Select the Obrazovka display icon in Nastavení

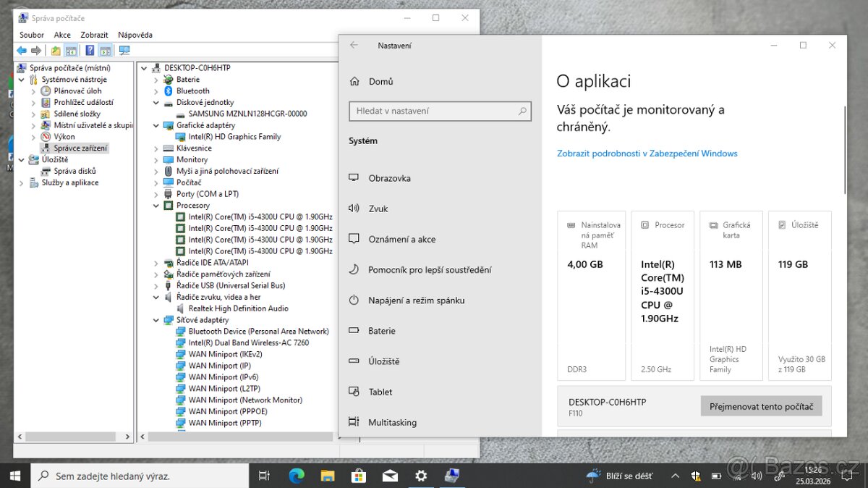(354, 177)
